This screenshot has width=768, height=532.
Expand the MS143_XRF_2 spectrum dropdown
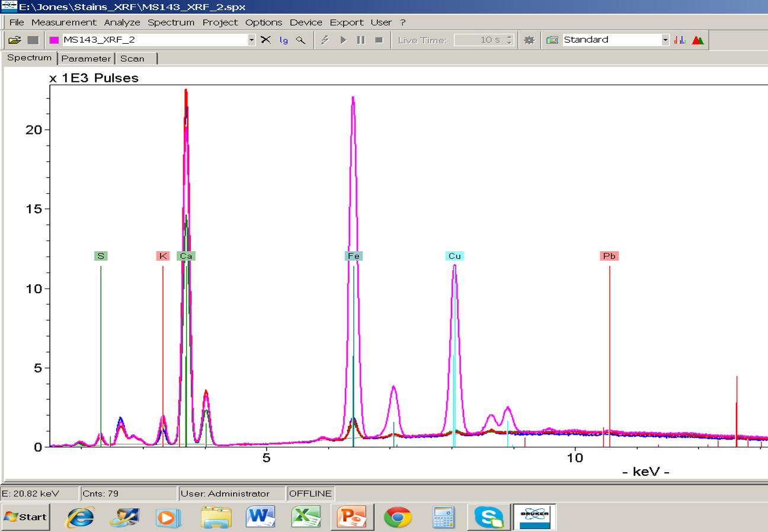[x=251, y=40]
